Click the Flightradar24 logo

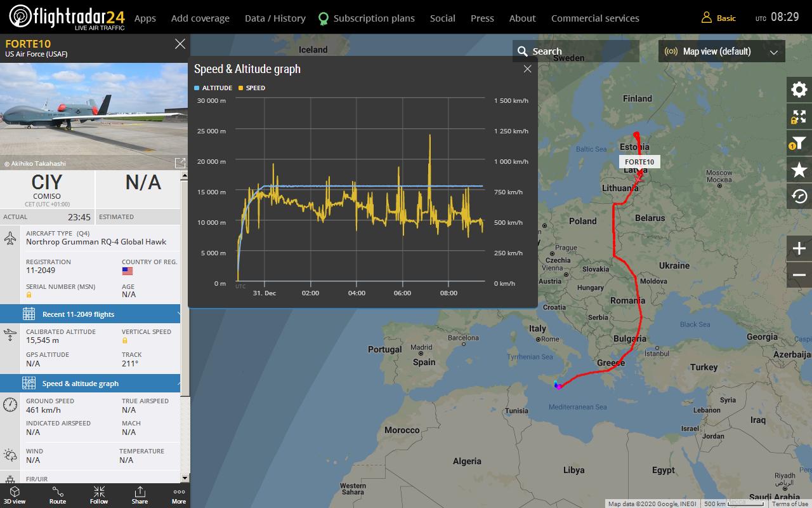[x=67, y=17]
